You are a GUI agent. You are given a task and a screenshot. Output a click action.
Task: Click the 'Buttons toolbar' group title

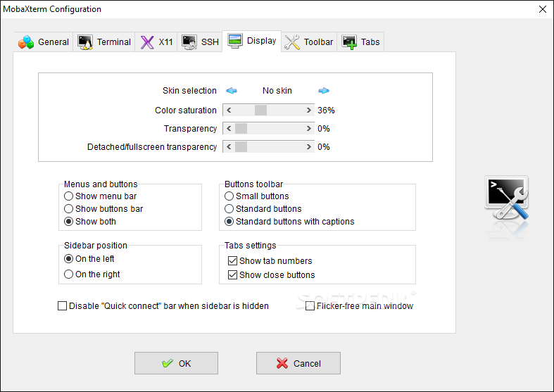point(253,184)
